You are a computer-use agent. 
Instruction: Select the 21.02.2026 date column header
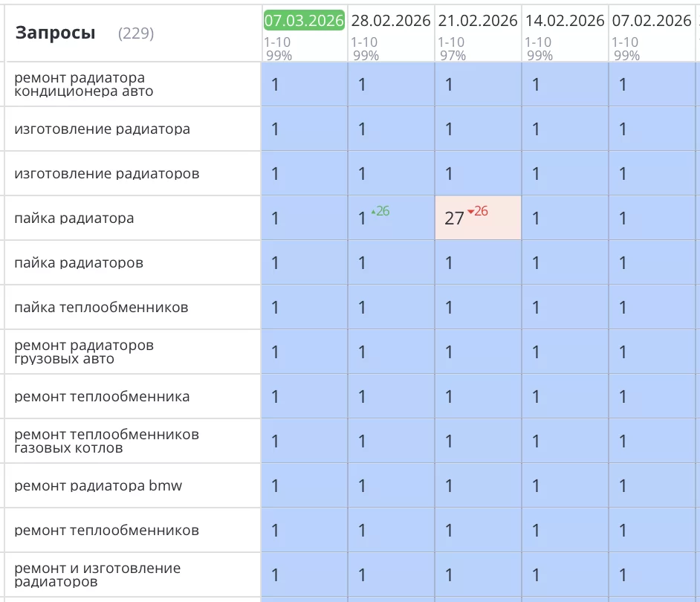(478, 21)
